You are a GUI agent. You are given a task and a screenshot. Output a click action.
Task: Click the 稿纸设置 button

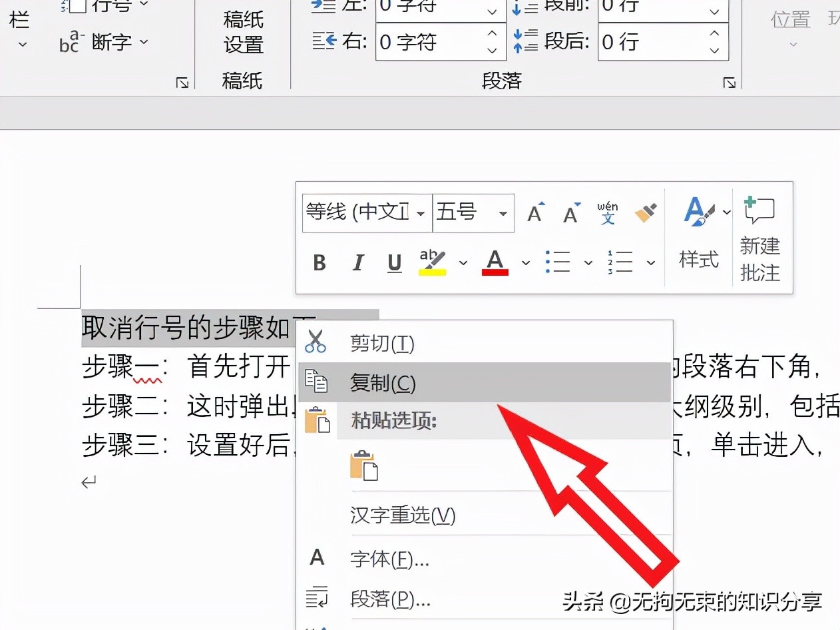(x=244, y=31)
